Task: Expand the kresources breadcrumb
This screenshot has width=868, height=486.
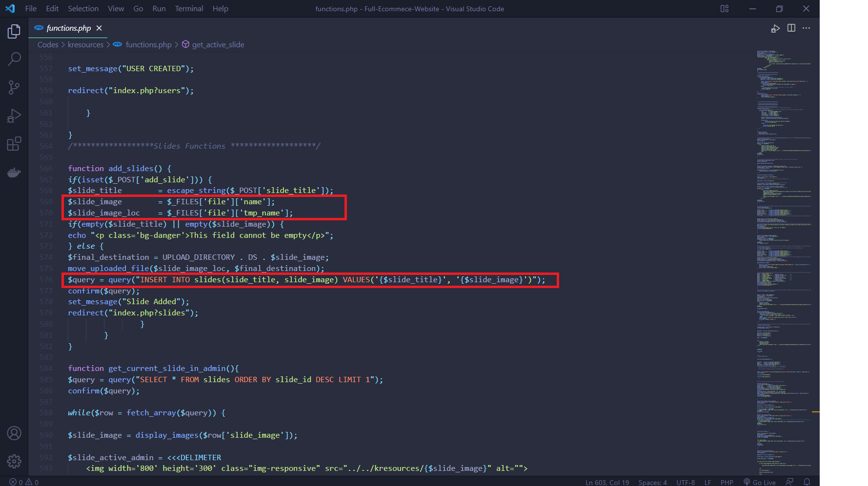Action: tap(85, 44)
